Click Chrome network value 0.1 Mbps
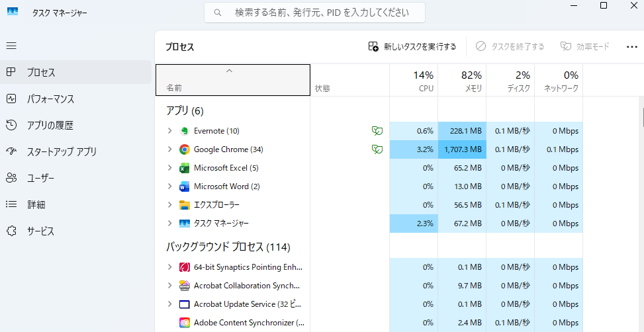Image resolution: width=644 pixels, height=332 pixels. [559, 149]
